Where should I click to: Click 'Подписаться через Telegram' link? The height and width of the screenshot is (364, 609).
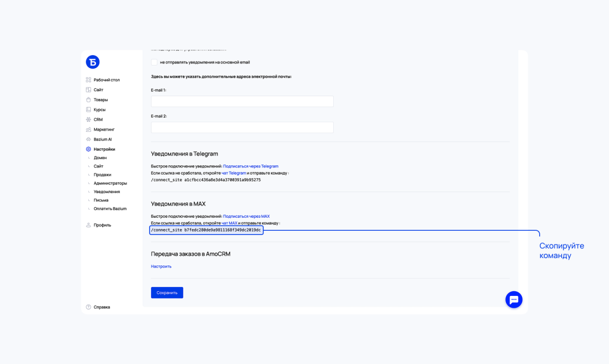(250, 166)
